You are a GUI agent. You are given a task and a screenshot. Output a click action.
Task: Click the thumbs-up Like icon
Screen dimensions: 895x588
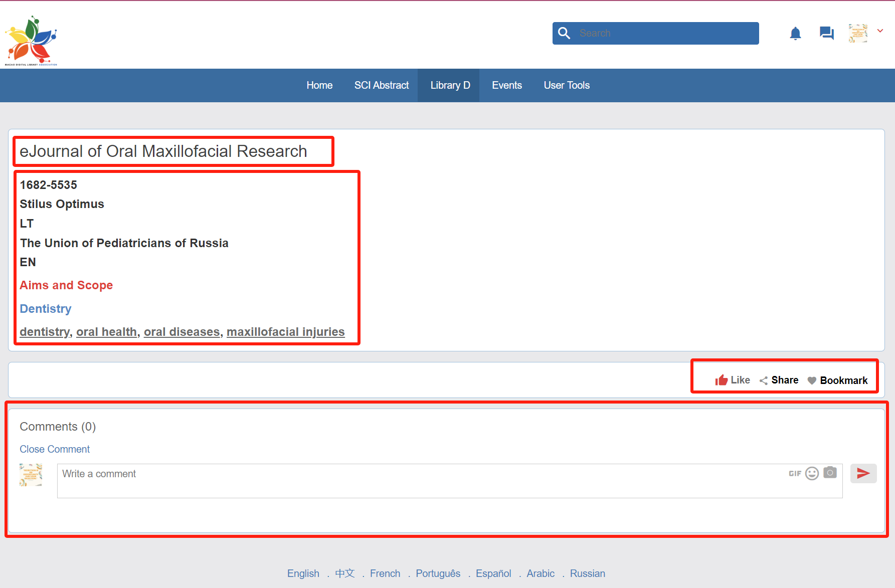722,380
